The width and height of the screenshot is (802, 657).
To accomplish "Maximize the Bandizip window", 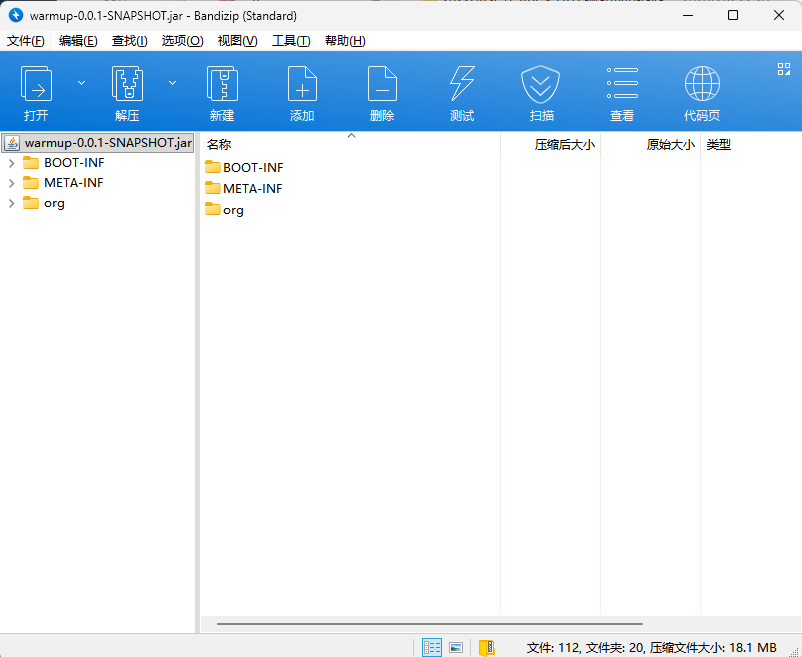I will (x=733, y=15).
